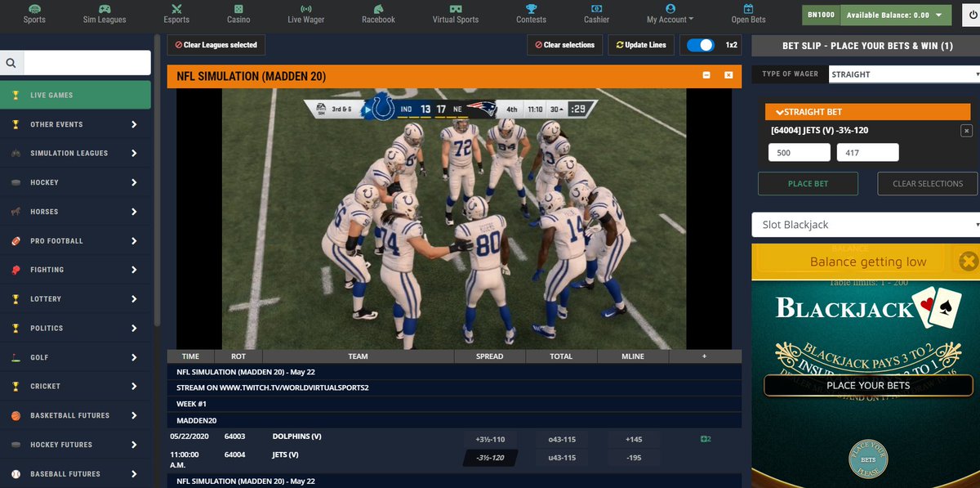Click the risk amount field showing 500
This screenshot has width=980, height=488.
[x=800, y=152]
